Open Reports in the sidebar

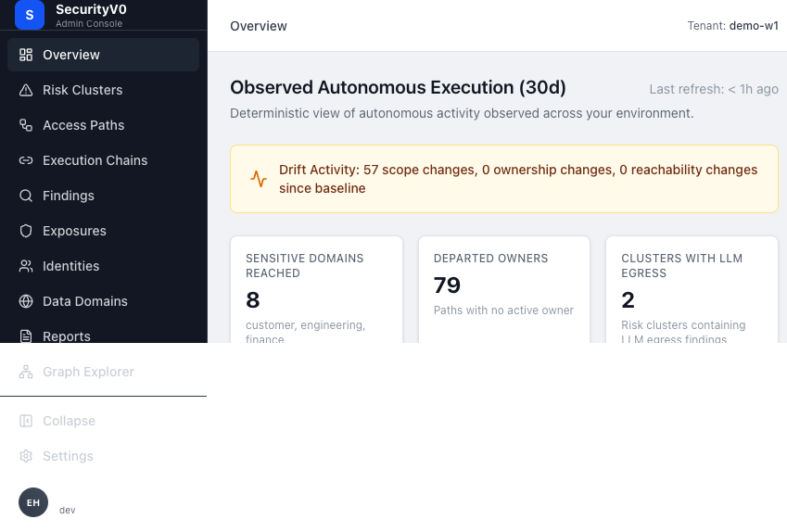104,336
